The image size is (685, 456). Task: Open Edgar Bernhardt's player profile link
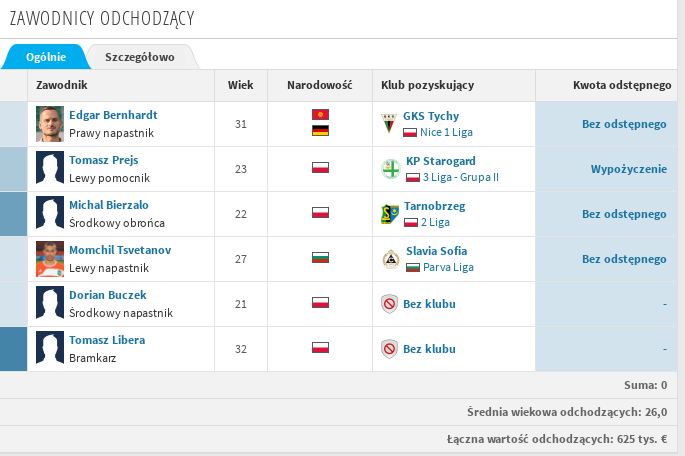113,115
